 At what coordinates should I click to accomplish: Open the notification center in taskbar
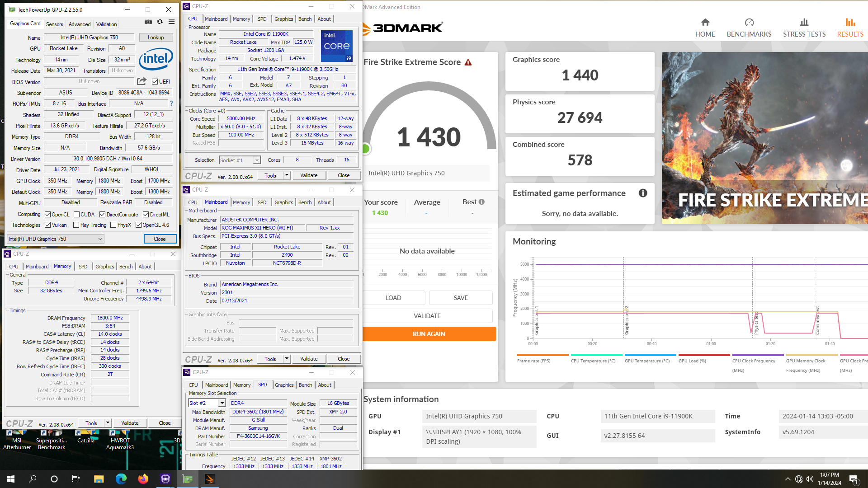tap(854, 479)
